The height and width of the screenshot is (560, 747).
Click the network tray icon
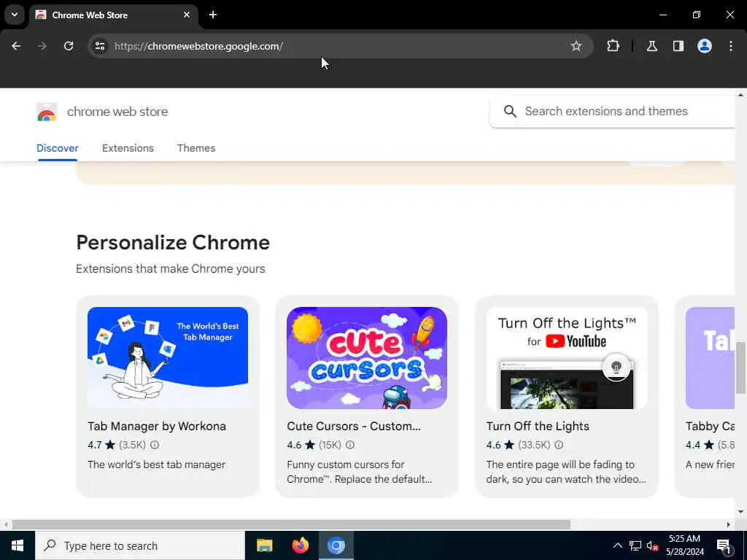[635, 545]
